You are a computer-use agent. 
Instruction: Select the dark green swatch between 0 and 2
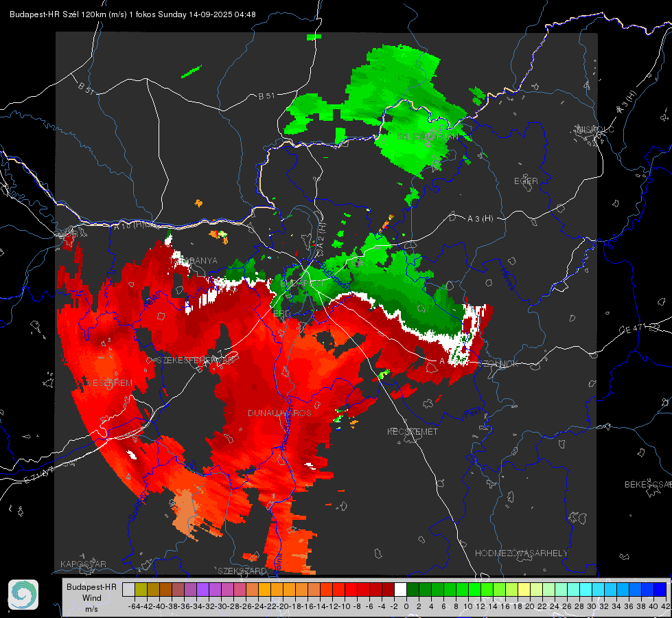click(x=413, y=589)
